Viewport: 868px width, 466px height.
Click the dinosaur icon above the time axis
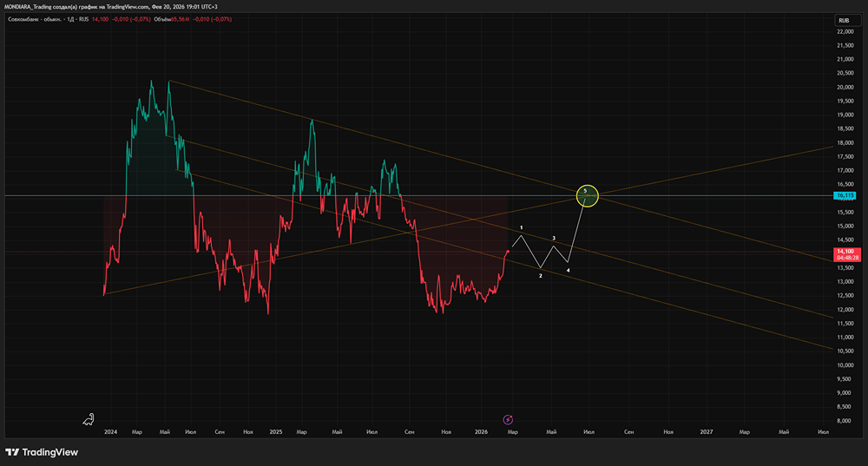tap(88, 420)
